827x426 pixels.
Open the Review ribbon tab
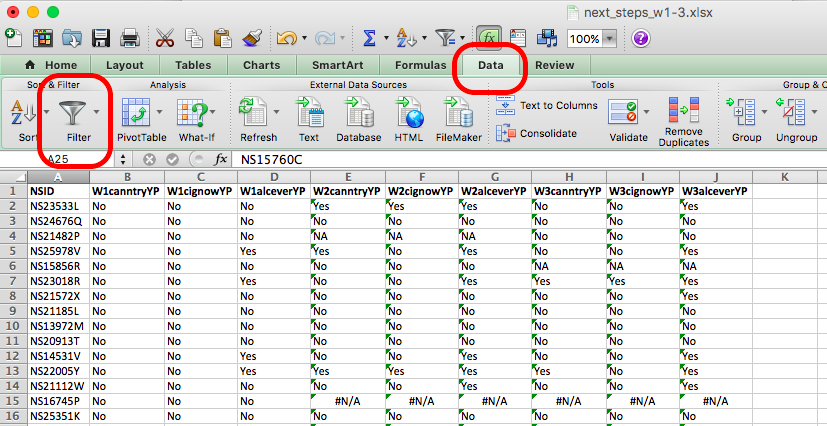click(x=555, y=65)
